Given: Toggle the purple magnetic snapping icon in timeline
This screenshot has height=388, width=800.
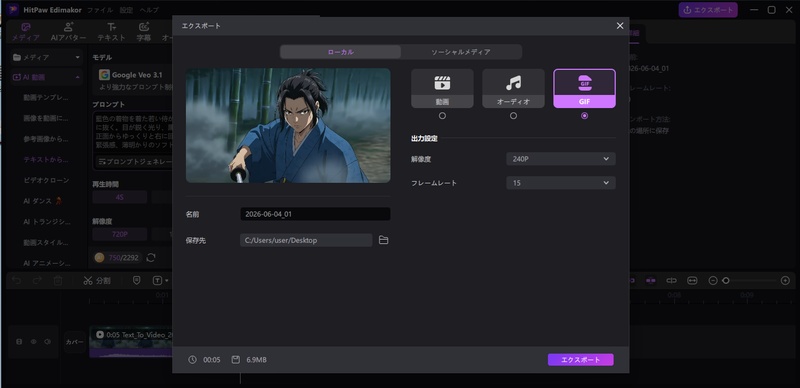Looking at the screenshot, I should (x=651, y=281).
